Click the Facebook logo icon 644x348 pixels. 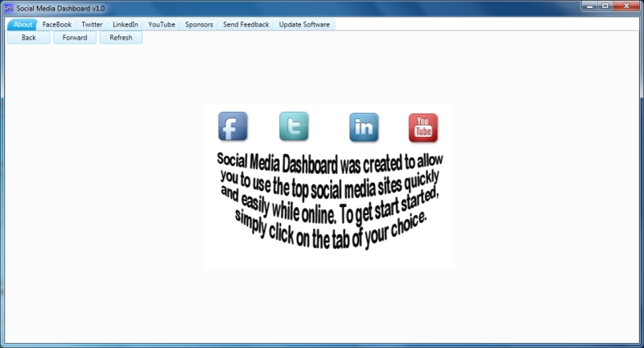pyautogui.click(x=233, y=126)
